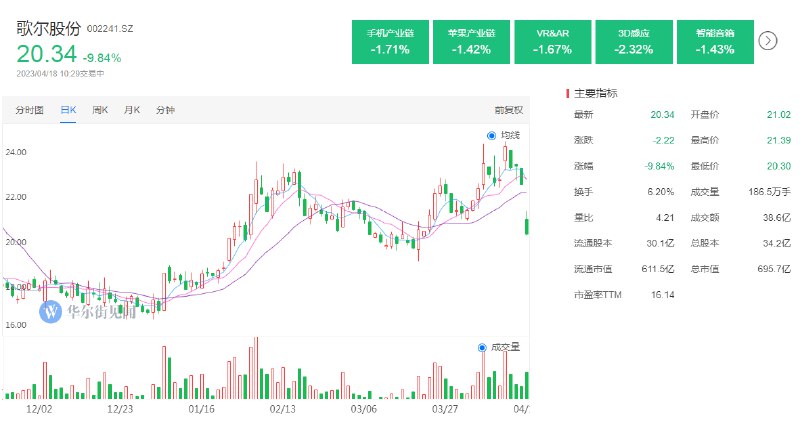
Task: Click the 流通市值 value 611.5亿
Action: point(658,269)
